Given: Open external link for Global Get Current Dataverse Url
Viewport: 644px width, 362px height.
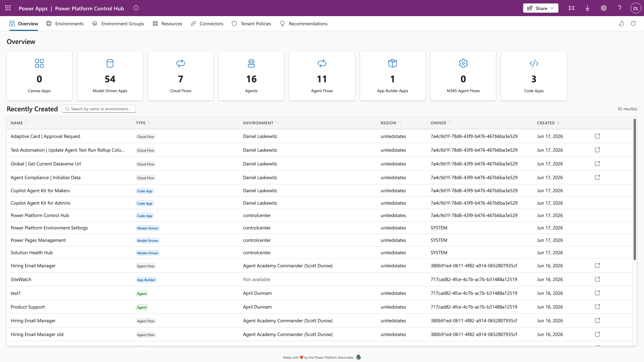Looking at the screenshot, I should [x=597, y=164].
